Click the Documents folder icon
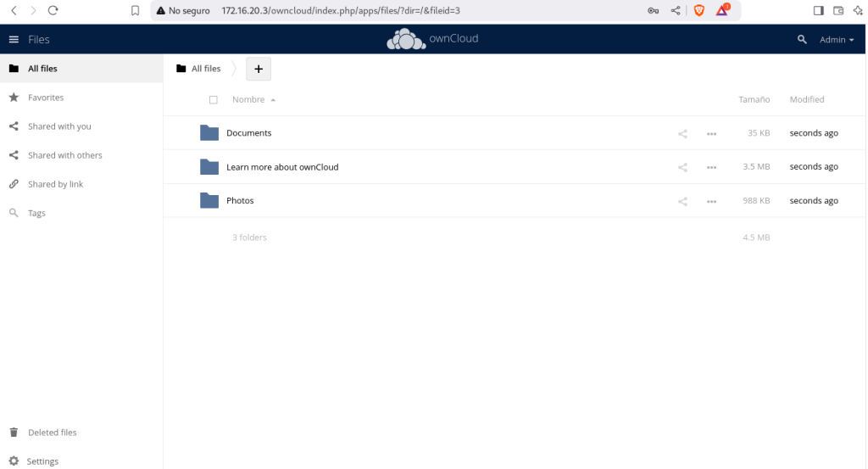The image size is (868, 469). tap(209, 133)
